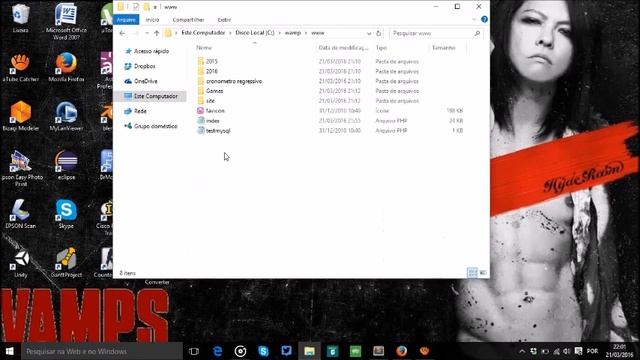Open Unity desktop shortcut
This screenshot has height=360, width=640.
(20, 263)
